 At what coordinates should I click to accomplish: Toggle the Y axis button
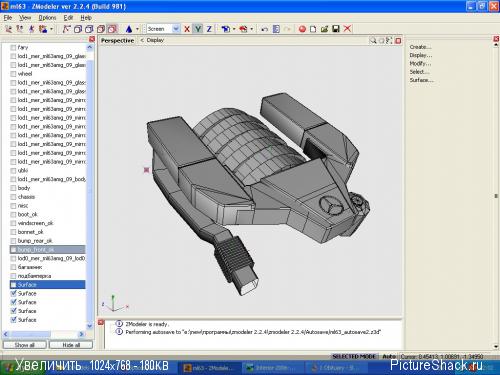click(x=198, y=29)
